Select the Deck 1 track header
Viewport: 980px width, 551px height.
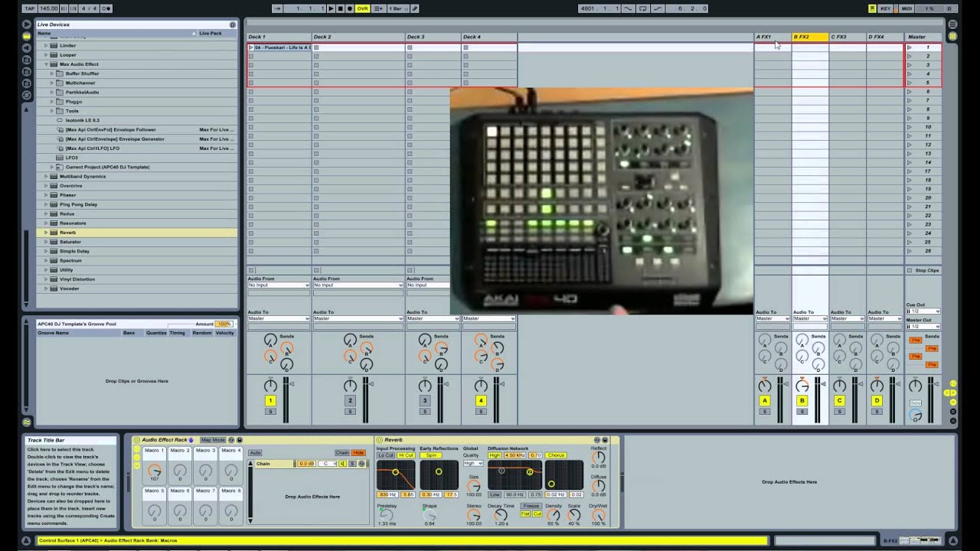coord(279,37)
